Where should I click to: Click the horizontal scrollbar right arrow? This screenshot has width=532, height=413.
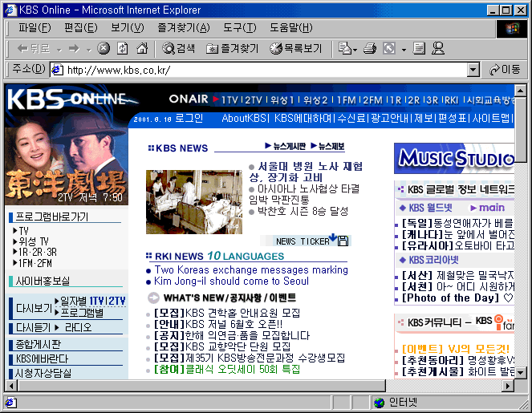coord(508,386)
